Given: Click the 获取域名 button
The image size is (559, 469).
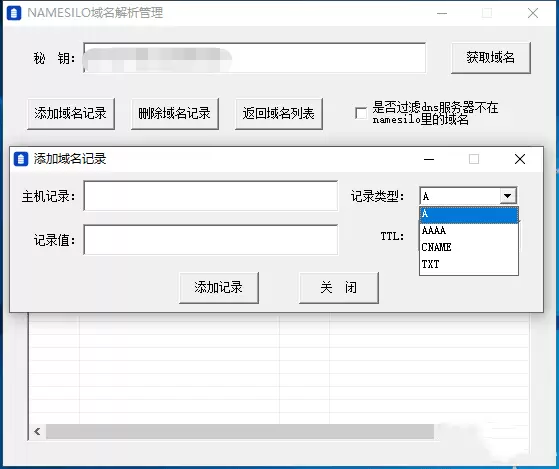Looking at the screenshot, I should 491,58.
